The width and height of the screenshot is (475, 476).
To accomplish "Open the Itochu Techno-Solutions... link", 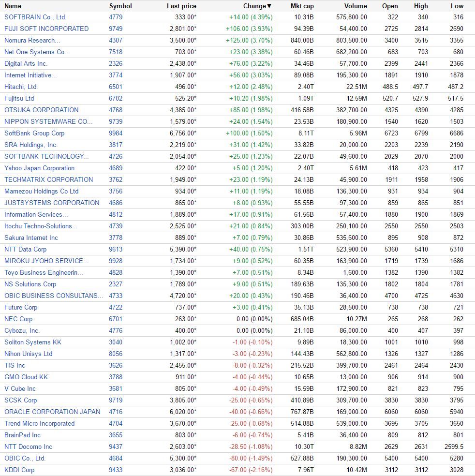I will [x=41, y=226].
